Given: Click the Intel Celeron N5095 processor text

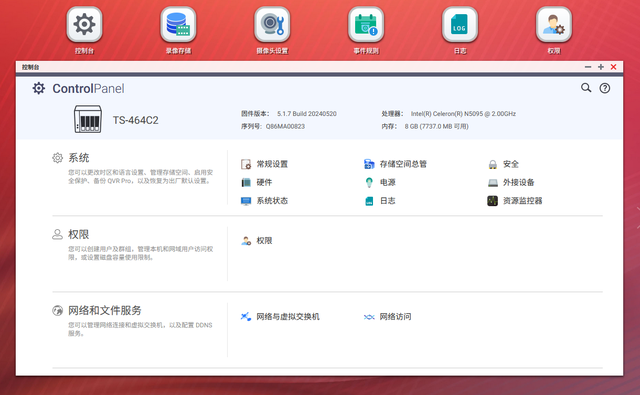Looking at the screenshot, I should (463, 114).
